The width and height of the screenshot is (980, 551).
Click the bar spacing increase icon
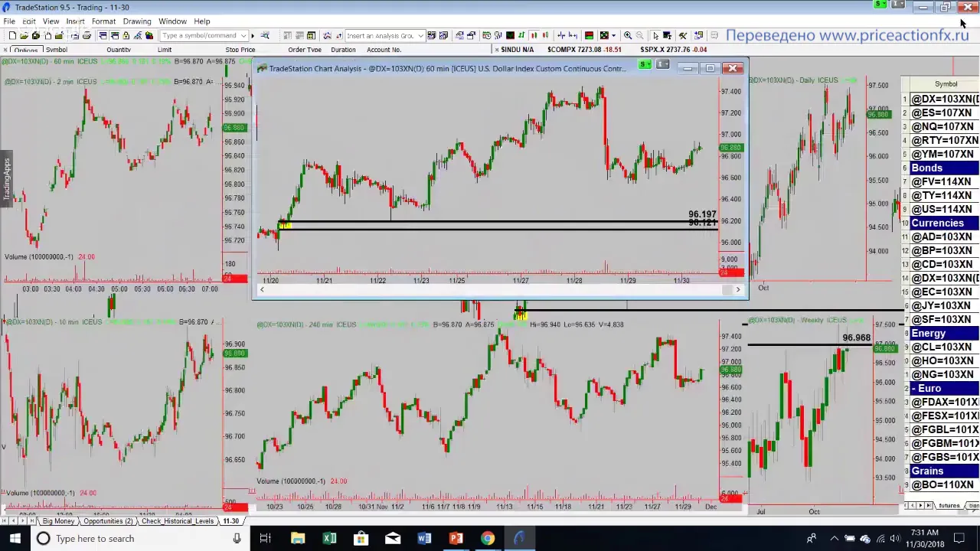[573, 35]
